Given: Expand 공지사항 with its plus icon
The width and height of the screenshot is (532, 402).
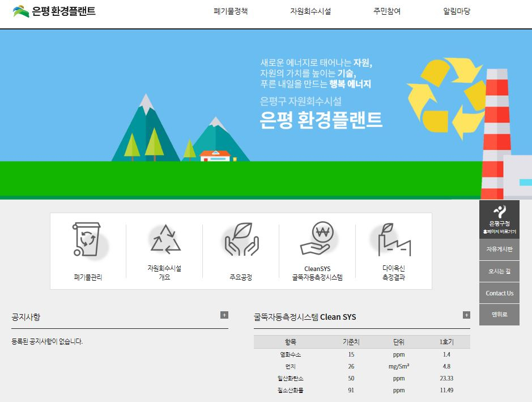Looking at the screenshot, I should click(x=224, y=315).
